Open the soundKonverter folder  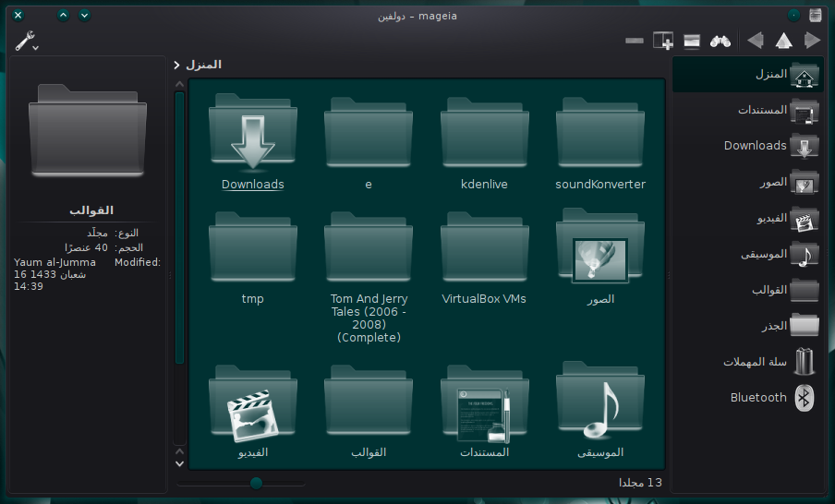600,142
